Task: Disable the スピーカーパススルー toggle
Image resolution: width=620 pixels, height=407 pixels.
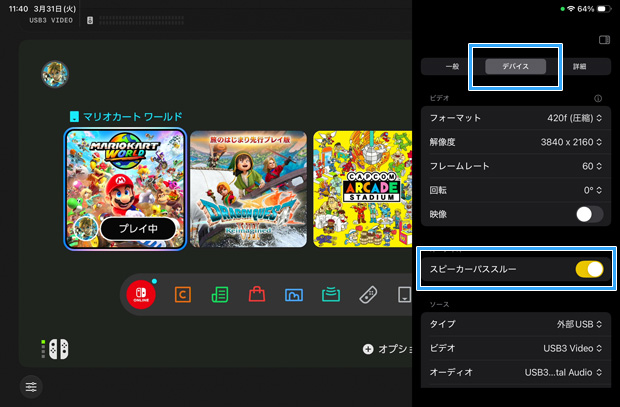Action: [589, 269]
